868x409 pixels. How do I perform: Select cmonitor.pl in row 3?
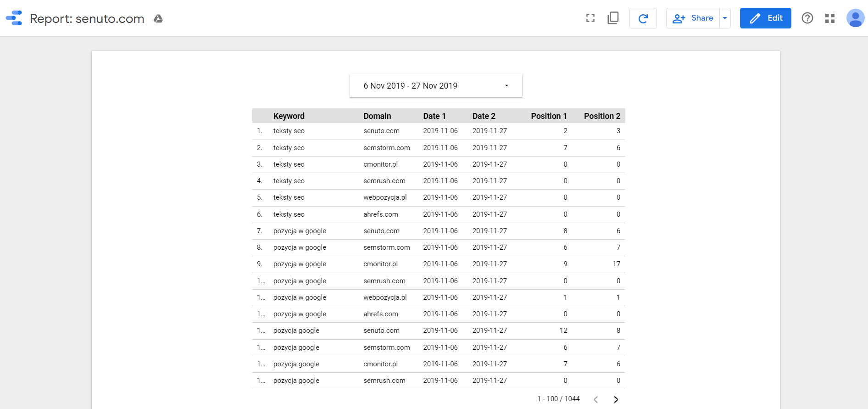pyautogui.click(x=381, y=164)
